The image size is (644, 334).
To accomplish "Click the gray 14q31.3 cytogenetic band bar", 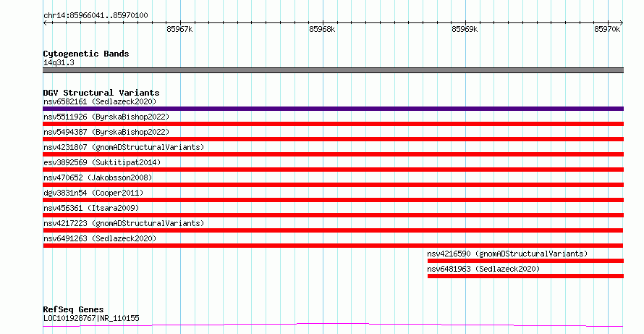I will pyautogui.click(x=333, y=70).
